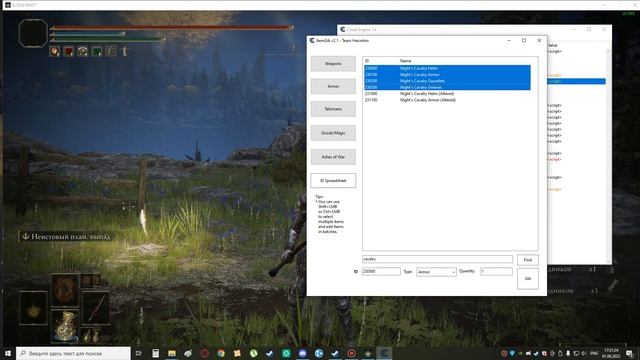Click the top spell quick slot in HUD
This screenshot has height=360, width=640.
[x=65, y=290]
